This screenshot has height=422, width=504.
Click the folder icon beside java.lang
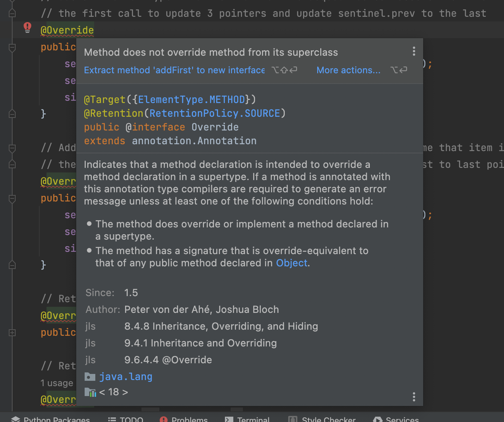pyautogui.click(x=90, y=377)
